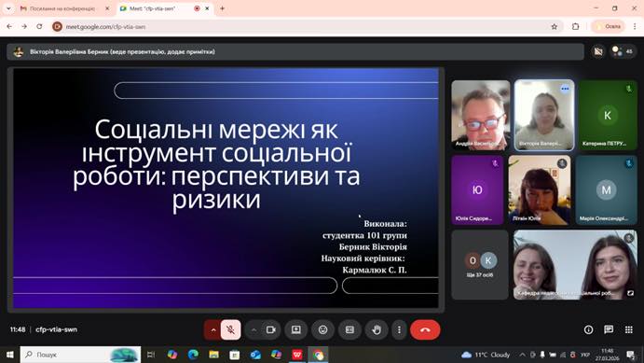Click Chrome icon on taskbar
Viewport: 644px width, 363px height.
tap(318, 355)
